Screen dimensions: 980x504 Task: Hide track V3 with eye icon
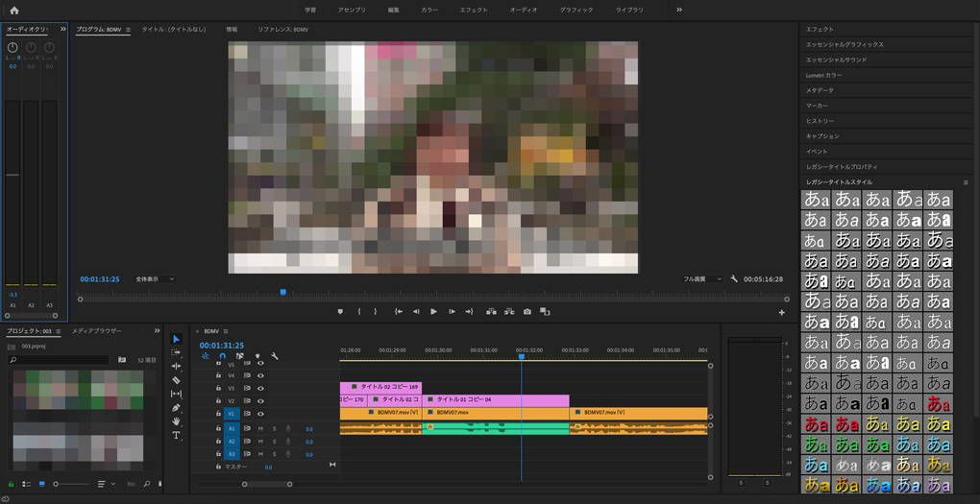click(260, 388)
